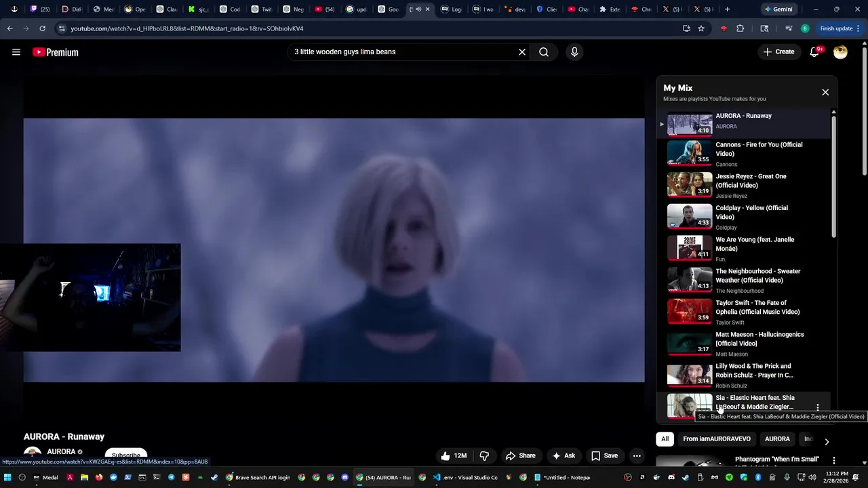Open options for Phantogram When I'm Small
The image size is (868, 488).
click(x=834, y=460)
